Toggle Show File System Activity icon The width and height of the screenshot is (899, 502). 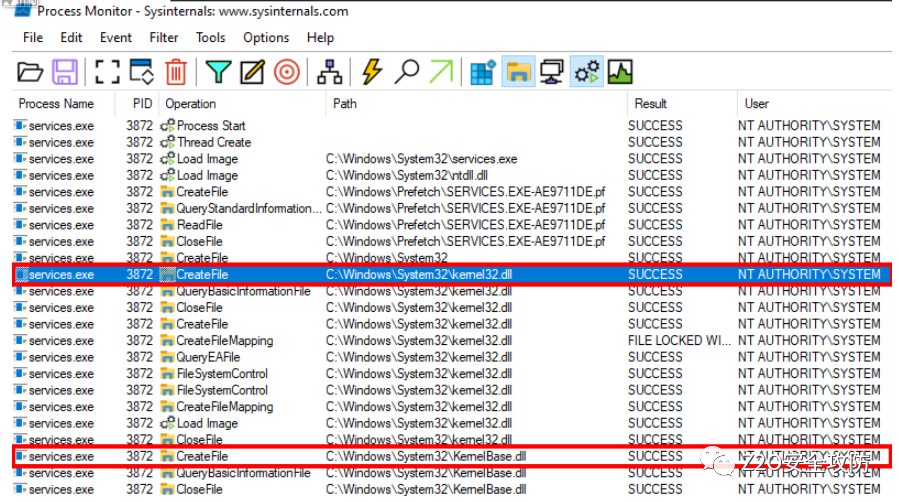(x=518, y=72)
